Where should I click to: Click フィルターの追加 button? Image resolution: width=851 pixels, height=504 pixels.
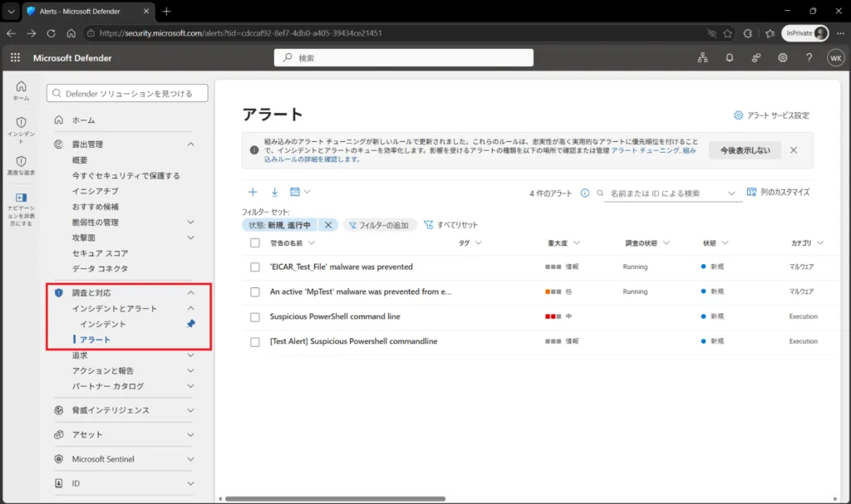click(379, 225)
